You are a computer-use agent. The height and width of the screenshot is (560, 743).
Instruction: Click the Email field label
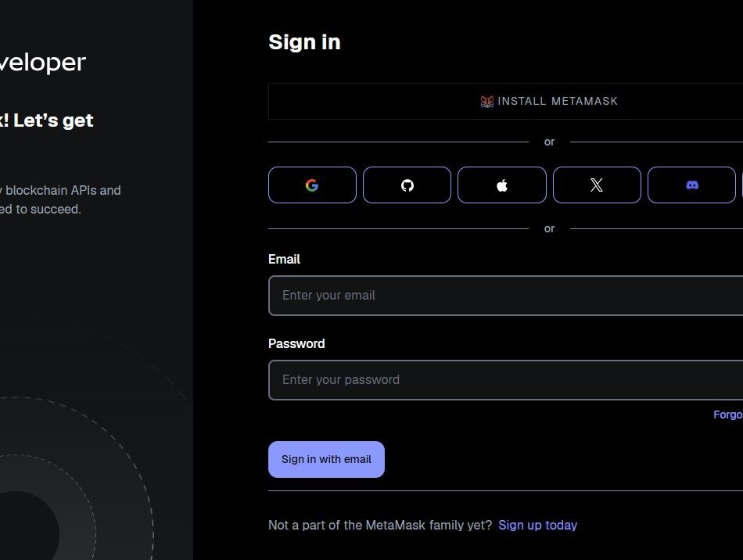[285, 259]
